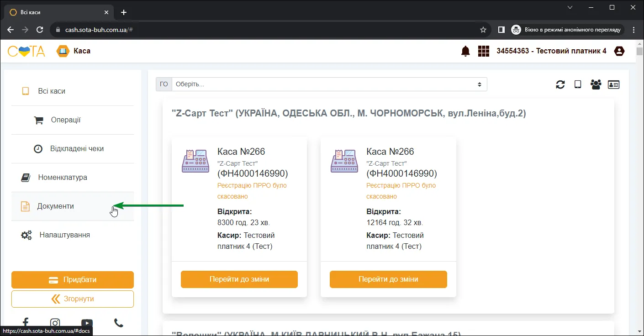Viewport: 644px width, 336px height.
Task: Open a new browser tab
Action: pos(124,12)
